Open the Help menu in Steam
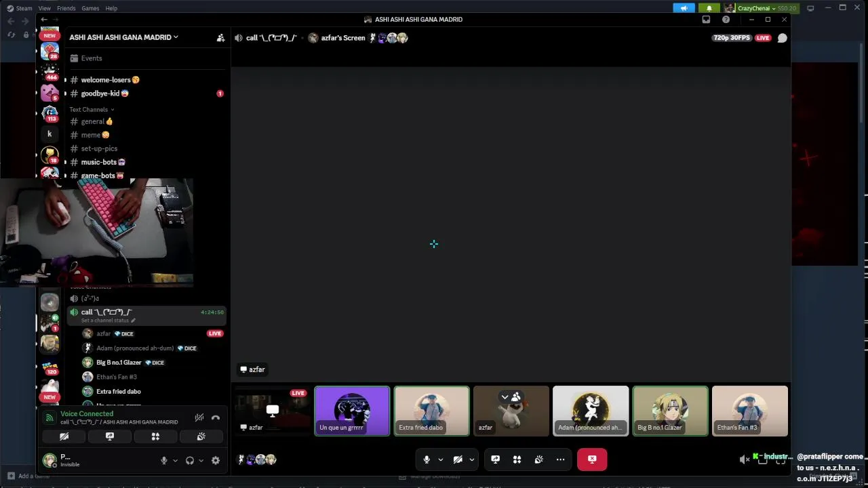The height and width of the screenshot is (488, 868). click(111, 8)
